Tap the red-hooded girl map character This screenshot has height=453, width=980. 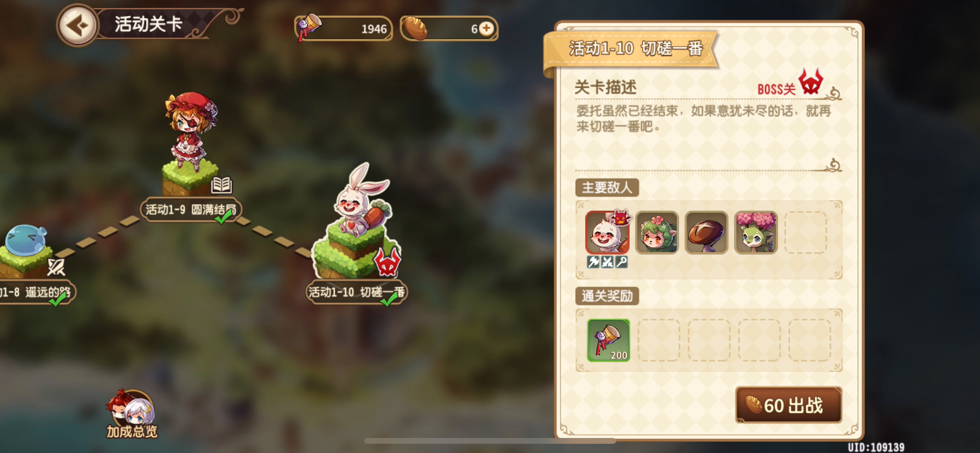pyautogui.click(x=191, y=129)
